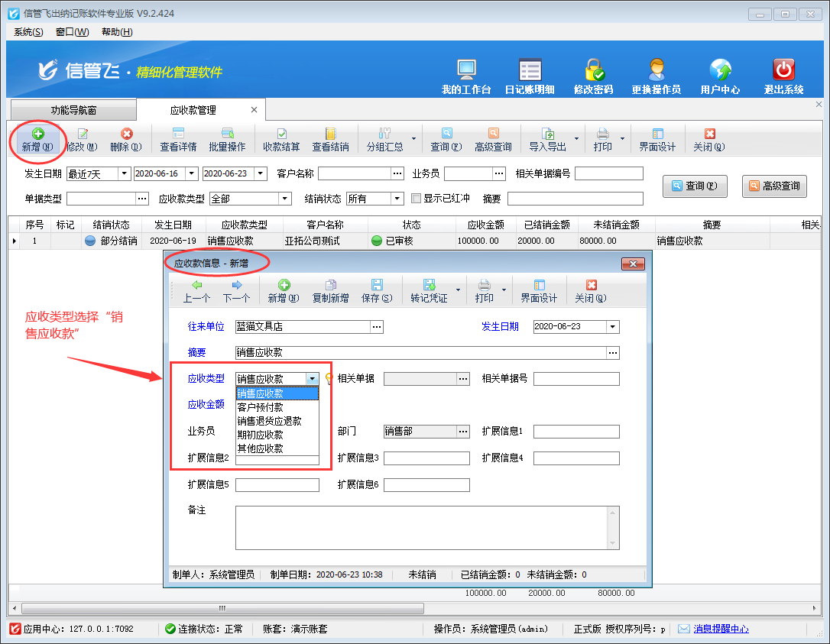
Task: Click the 备注 text area
Action: pyautogui.click(x=427, y=527)
